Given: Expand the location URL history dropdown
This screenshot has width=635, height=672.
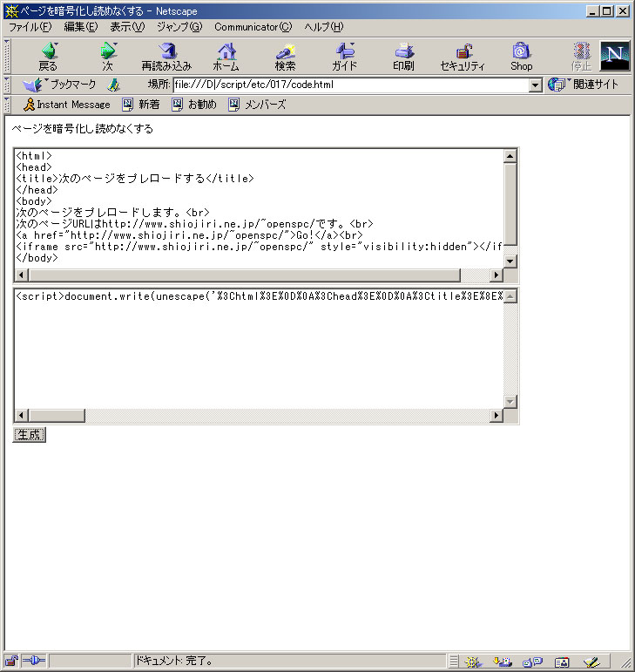Looking at the screenshot, I should pos(535,85).
